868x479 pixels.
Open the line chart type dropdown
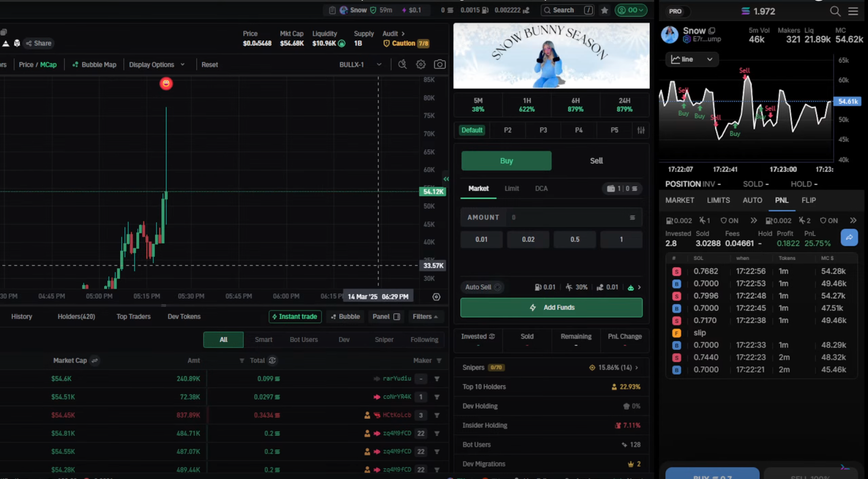click(691, 60)
